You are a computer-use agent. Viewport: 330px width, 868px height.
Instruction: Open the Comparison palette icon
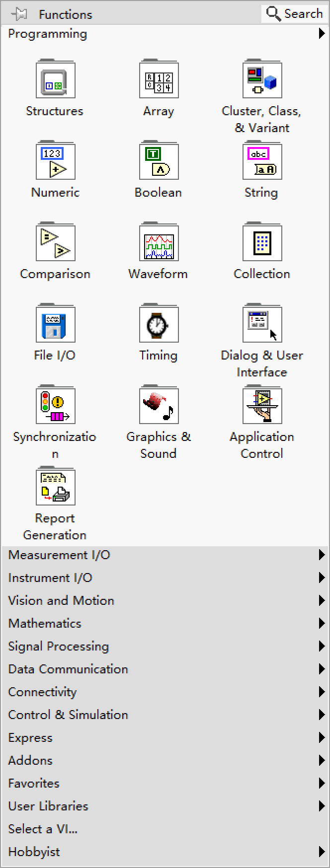click(x=55, y=242)
